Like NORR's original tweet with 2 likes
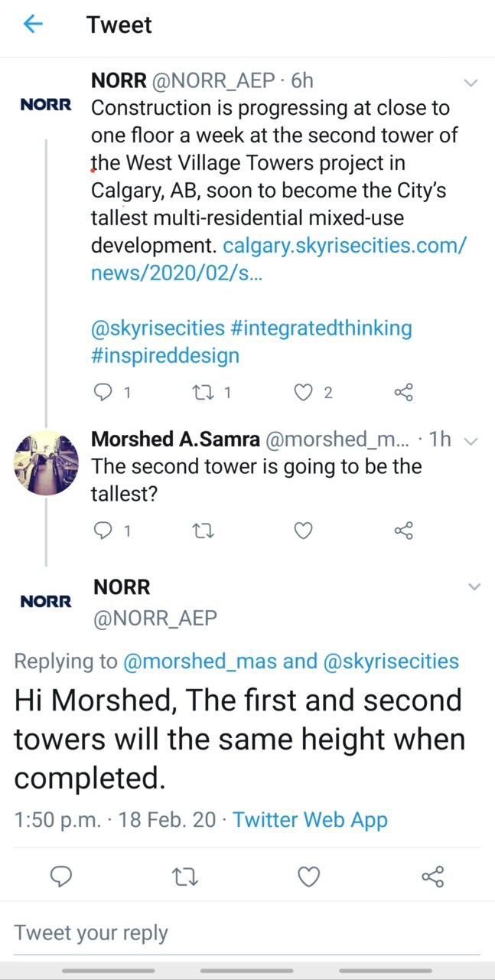Viewport: 495px width, 980px height. click(x=304, y=393)
